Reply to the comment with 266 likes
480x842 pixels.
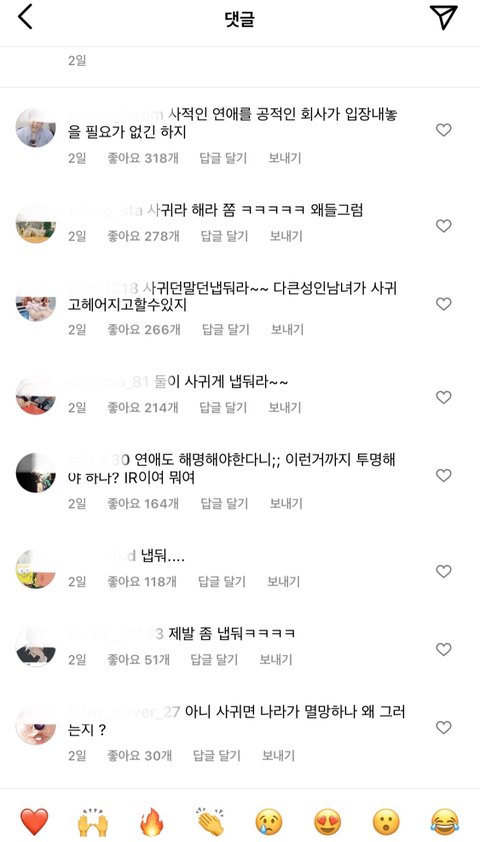coord(226,329)
